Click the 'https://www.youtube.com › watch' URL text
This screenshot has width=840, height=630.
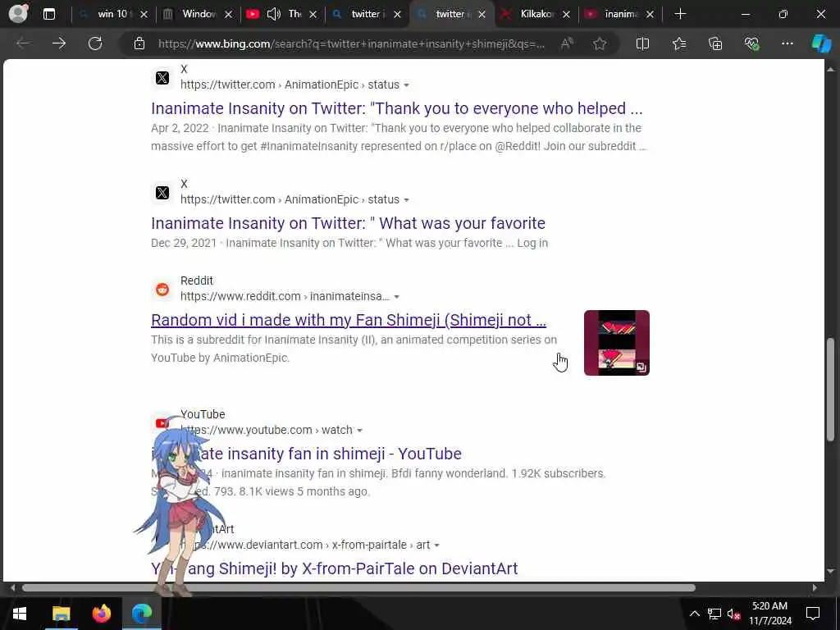pos(267,430)
